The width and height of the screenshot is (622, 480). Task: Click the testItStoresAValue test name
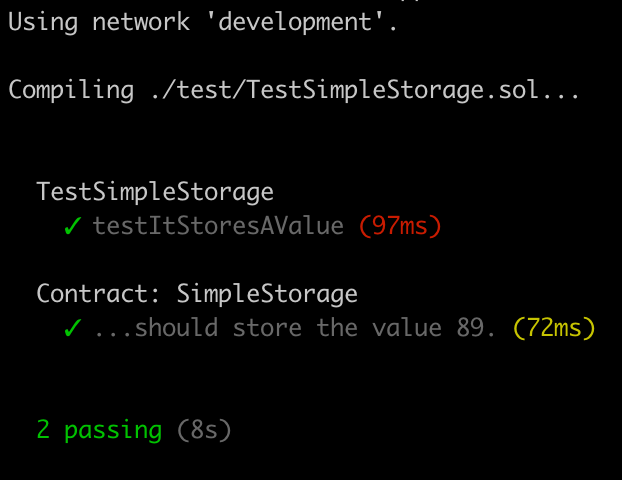[x=218, y=226]
